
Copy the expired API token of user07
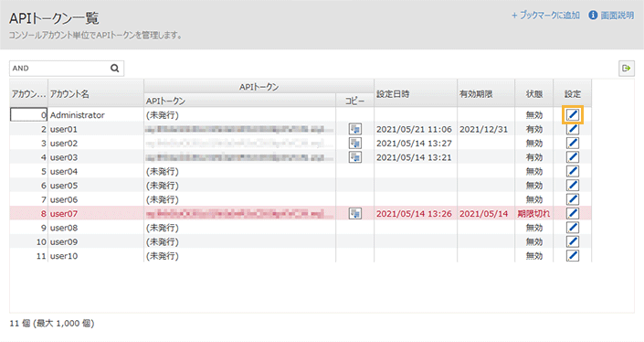354,213
